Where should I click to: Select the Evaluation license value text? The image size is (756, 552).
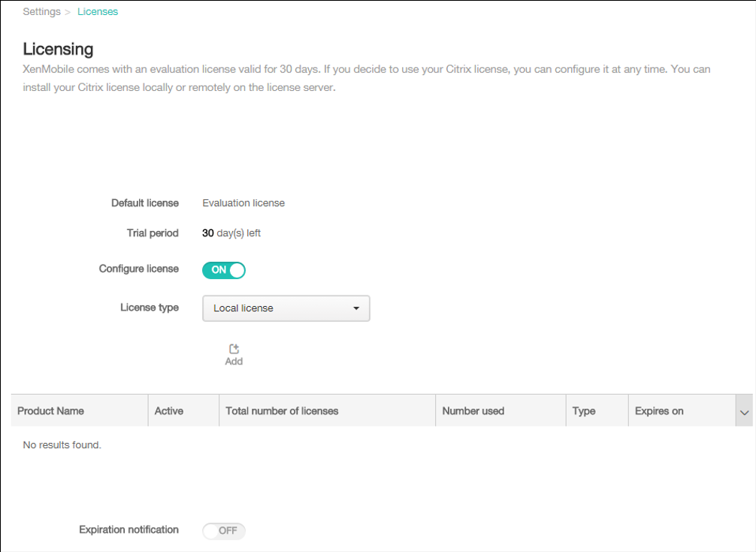click(x=243, y=203)
